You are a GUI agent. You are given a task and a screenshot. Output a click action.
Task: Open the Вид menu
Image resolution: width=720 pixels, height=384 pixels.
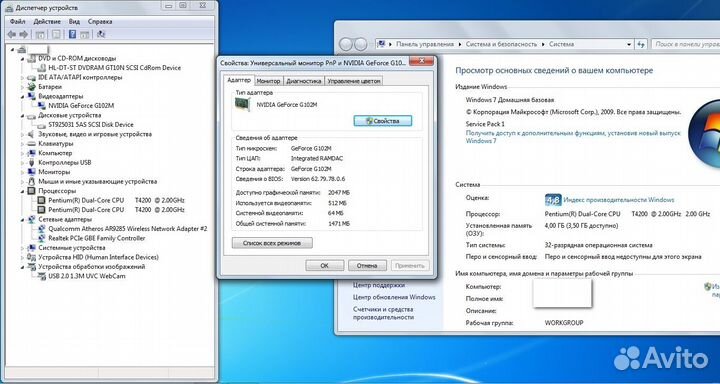click(x=74, y=22)
